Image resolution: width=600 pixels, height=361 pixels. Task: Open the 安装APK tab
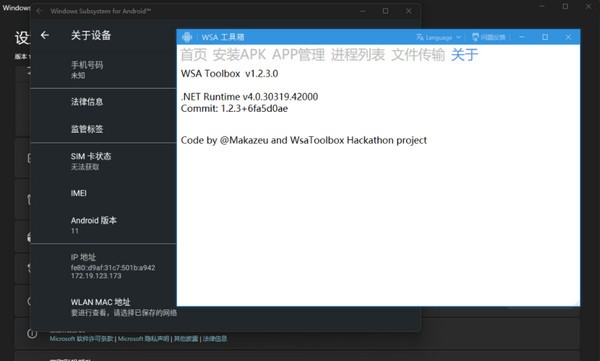point(239,55)
